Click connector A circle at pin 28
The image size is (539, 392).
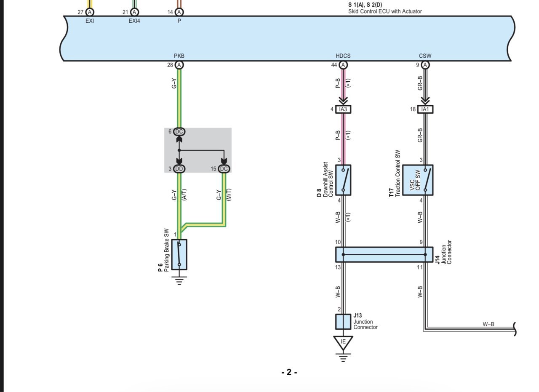179,65
